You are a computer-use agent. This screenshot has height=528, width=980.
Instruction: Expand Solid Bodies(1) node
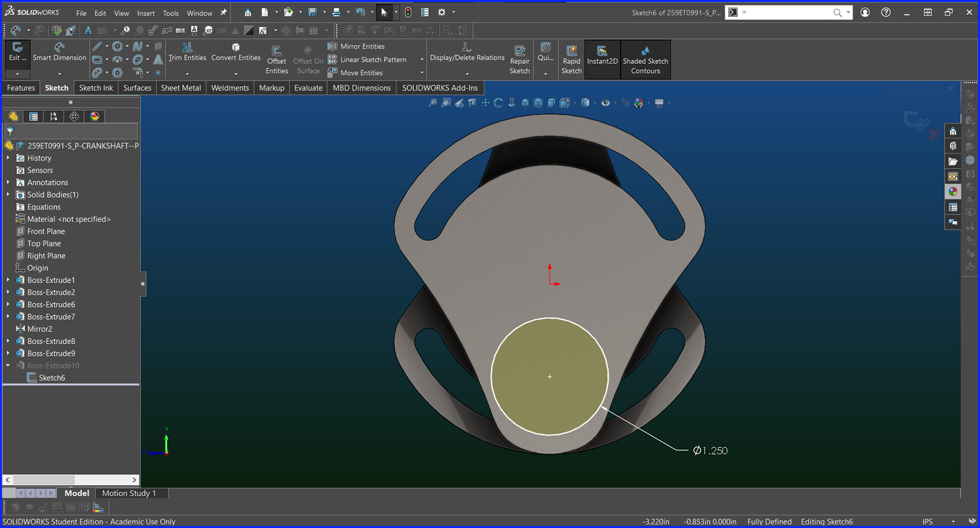click(8, 195)
